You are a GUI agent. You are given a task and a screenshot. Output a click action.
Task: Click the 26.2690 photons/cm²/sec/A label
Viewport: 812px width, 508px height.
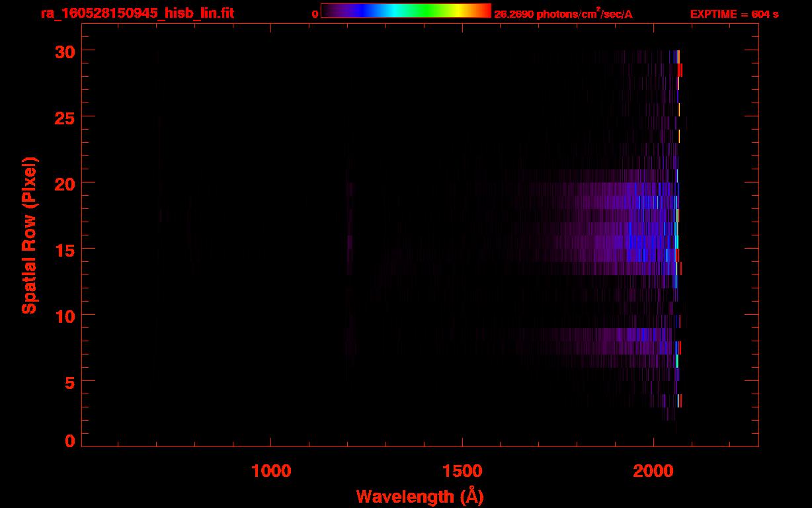563,14
